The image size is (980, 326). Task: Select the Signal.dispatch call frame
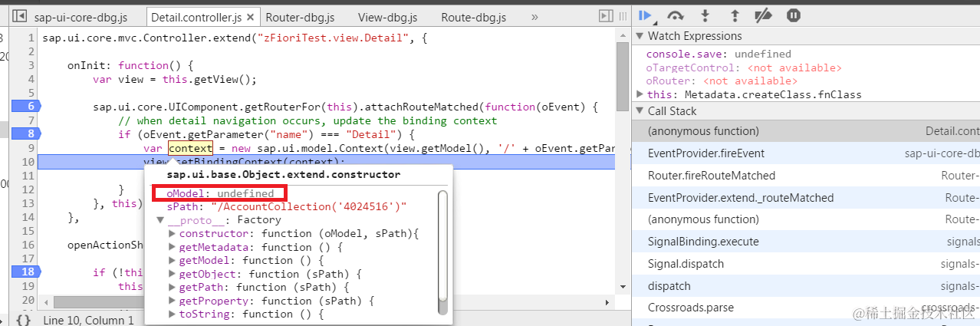[x=806, y=264]
